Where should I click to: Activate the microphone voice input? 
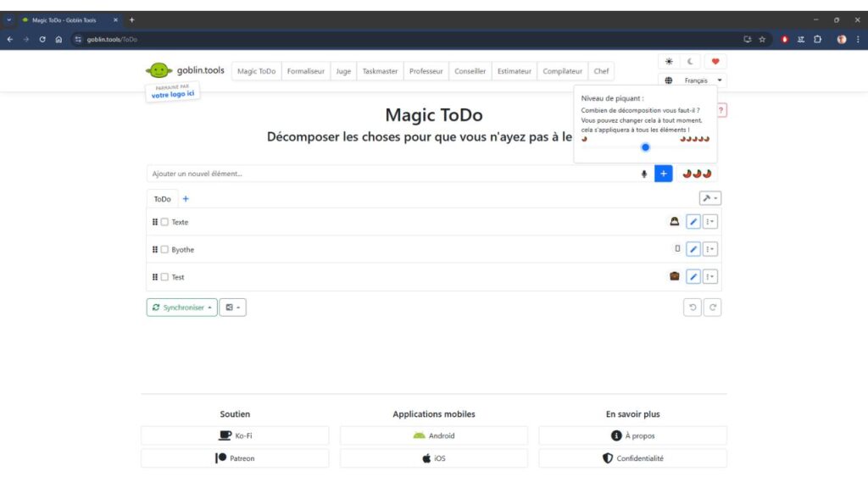tap(644, 174)
